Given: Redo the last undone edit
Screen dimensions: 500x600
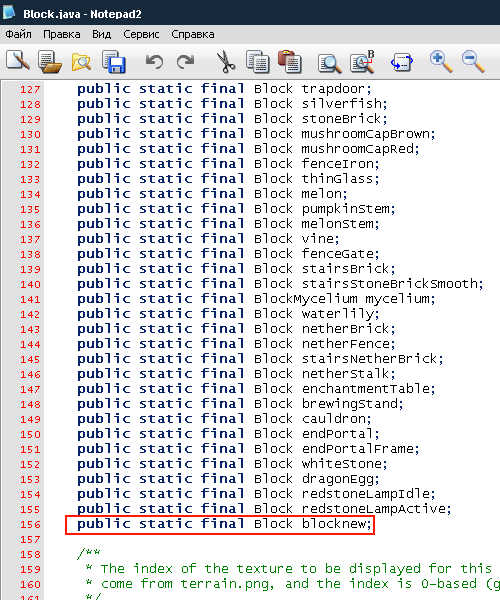Looking at the screenshot, I should coord(186,61).
